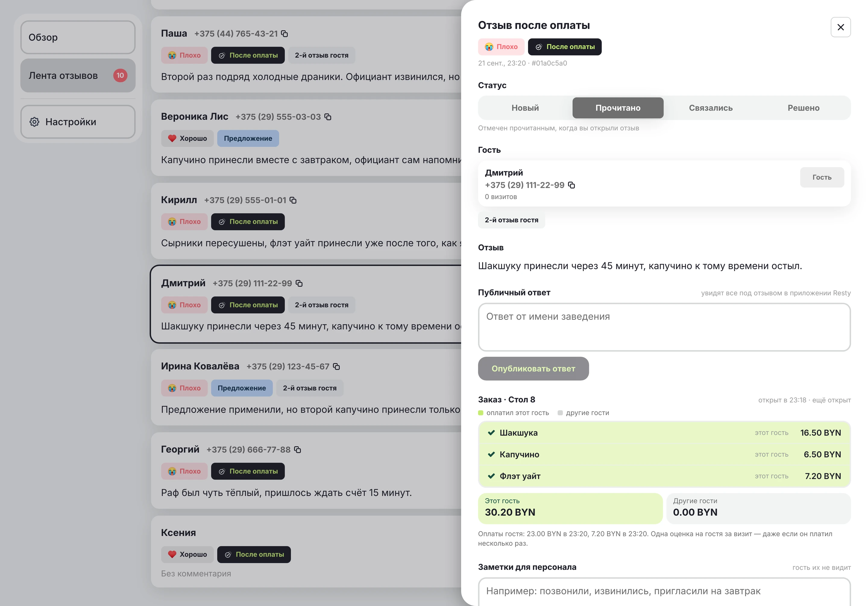Click После оплаты tag in panel header
This screenshot has height=606, width=868.
click(x=565, y=47)
